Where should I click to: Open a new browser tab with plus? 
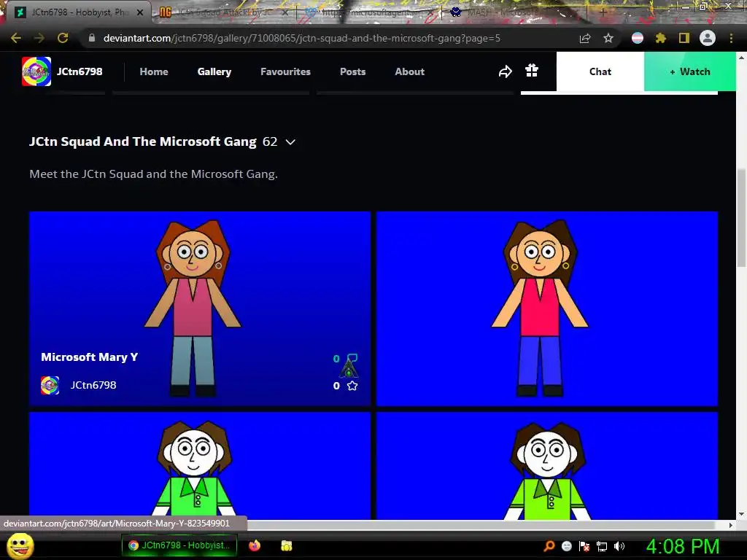coord(603,12)
